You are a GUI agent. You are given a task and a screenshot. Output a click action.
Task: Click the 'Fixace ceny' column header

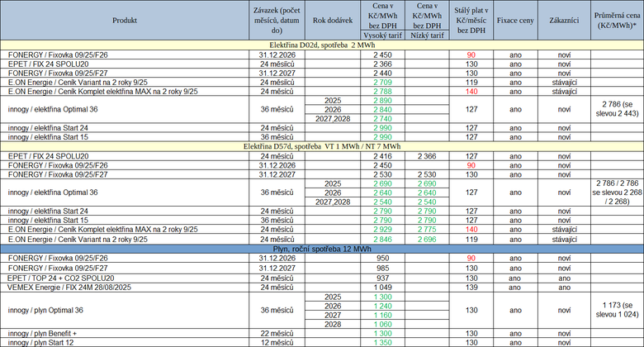[515, 20]
